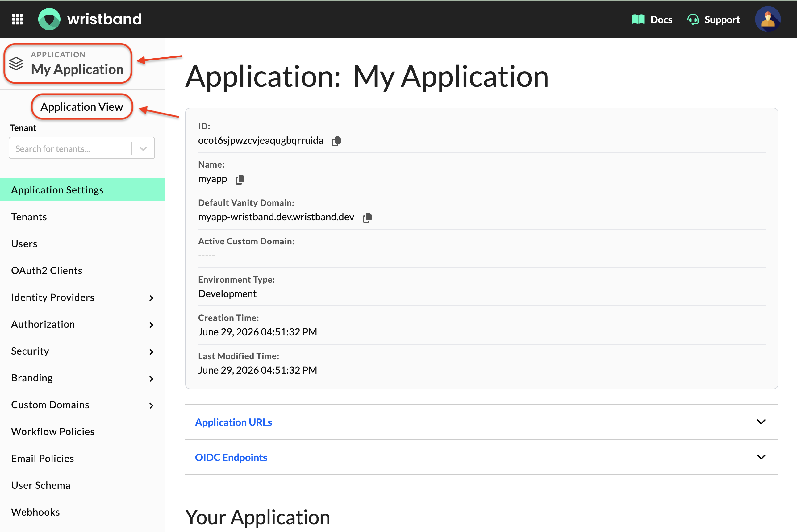The height and width of the screenshot is (532, 797).
Task: Copy the myapp name value
Action: (240, 180)
